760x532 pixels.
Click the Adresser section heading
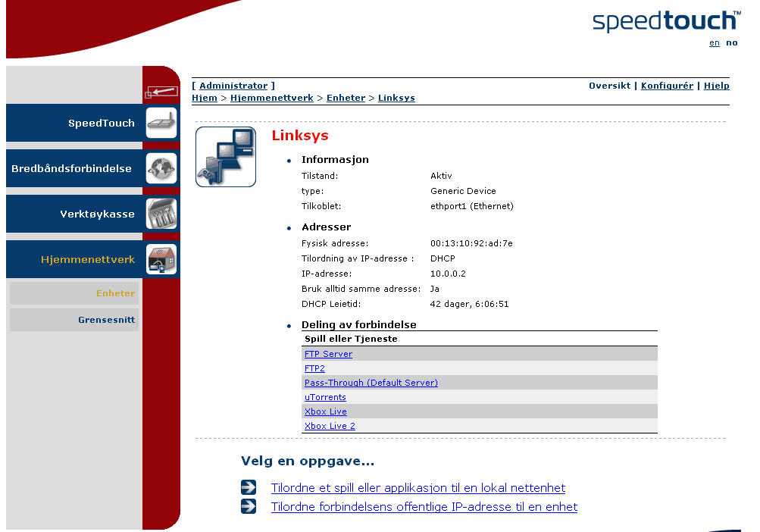point(326,227)
